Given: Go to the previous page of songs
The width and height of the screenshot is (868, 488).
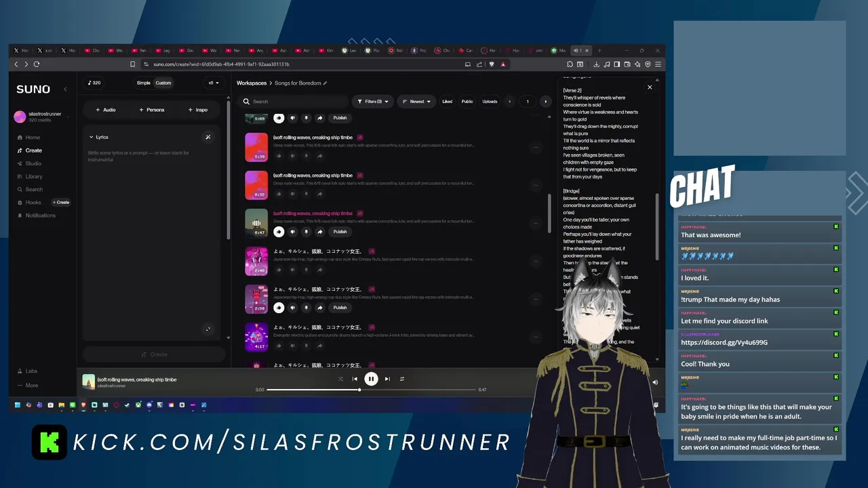Looking at the screenshot, I should pos(510,102).
